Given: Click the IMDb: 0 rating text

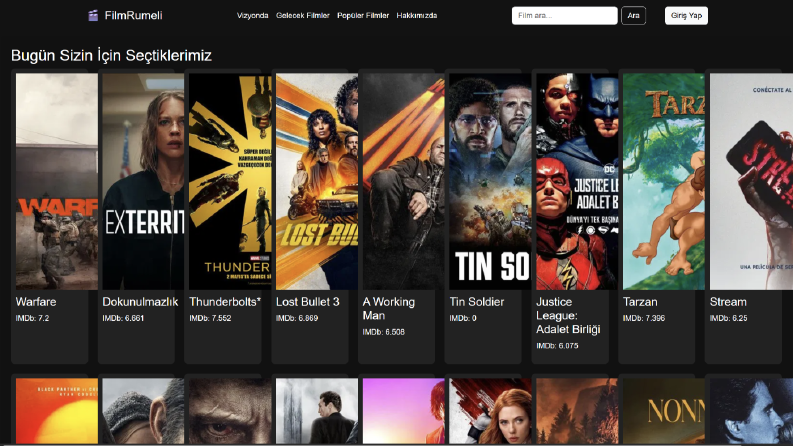Looking at the screenshot, I should tap(463, 318).
